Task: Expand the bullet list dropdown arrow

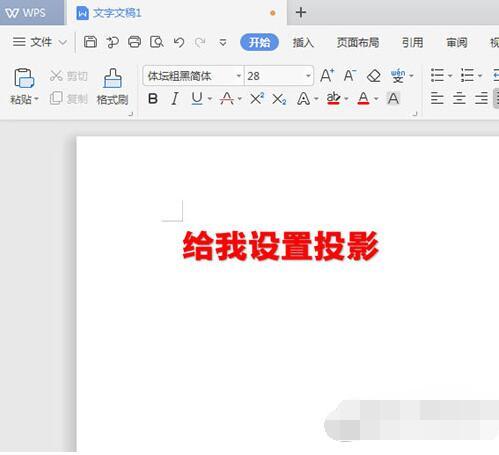Action: click(x=450, y=76)
